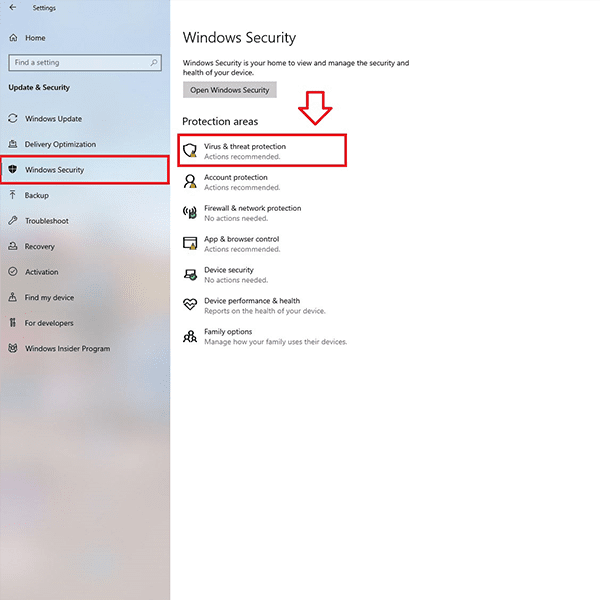Click the Account protection person icon

[190, 181]
